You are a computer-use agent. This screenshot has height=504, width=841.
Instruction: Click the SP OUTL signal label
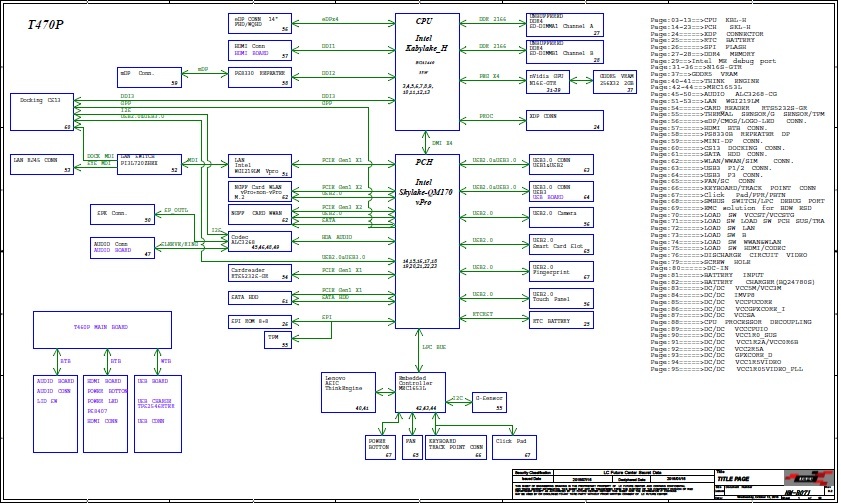pos(176,210)
